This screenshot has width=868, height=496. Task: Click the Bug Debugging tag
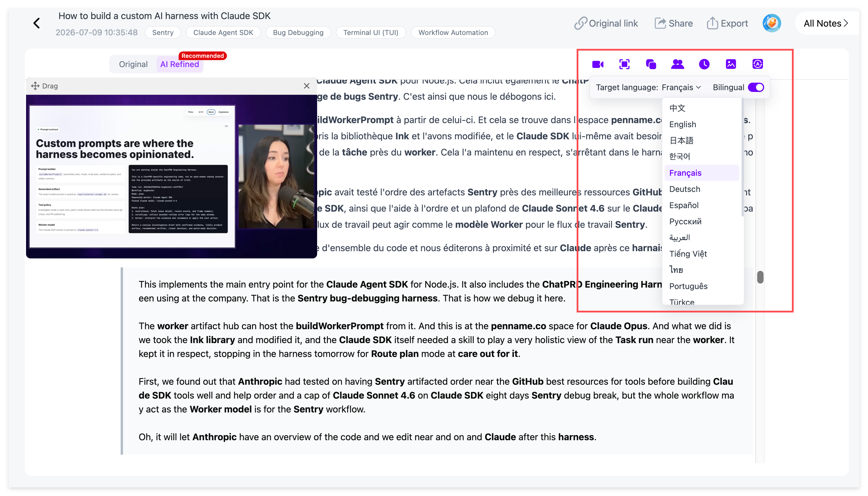298,32
